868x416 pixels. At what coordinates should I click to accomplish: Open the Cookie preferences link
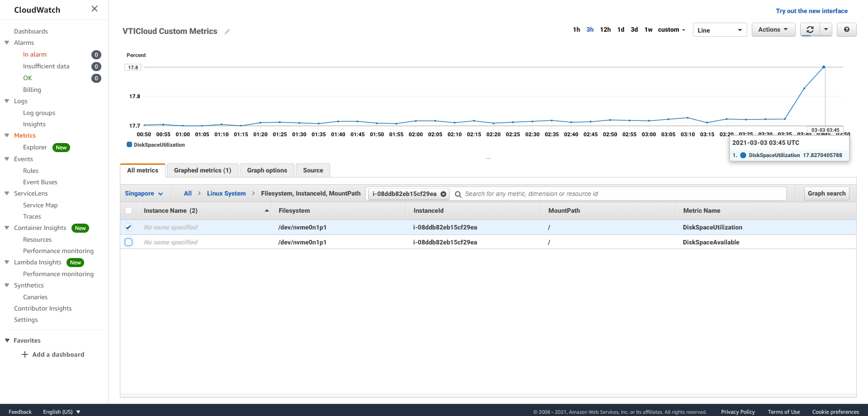click(x=835, y=411)
